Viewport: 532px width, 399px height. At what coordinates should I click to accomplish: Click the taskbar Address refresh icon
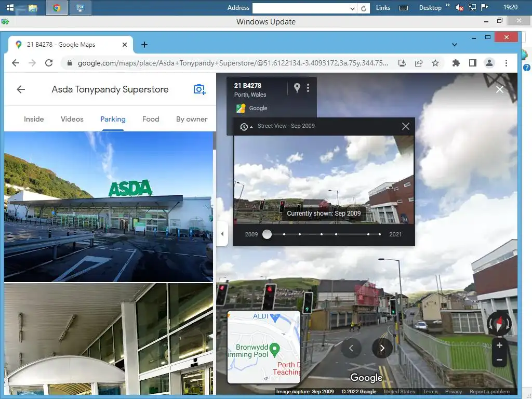click(x=363, y=8)
